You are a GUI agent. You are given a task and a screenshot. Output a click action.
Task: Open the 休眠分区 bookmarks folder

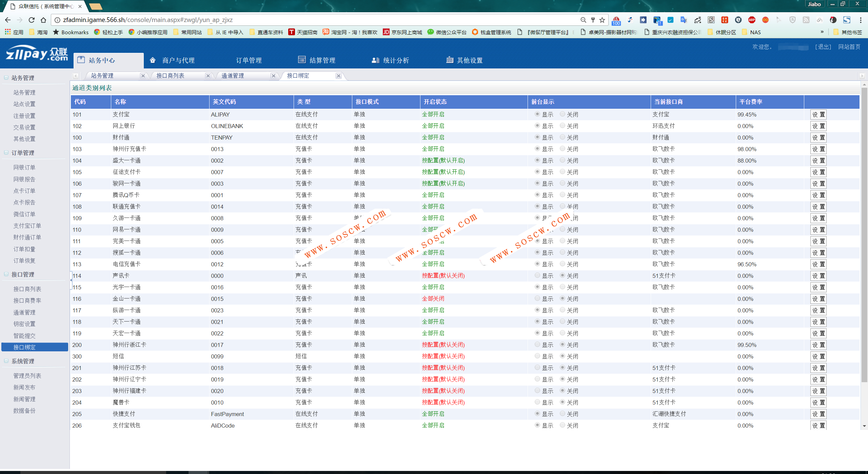[722, 32]
